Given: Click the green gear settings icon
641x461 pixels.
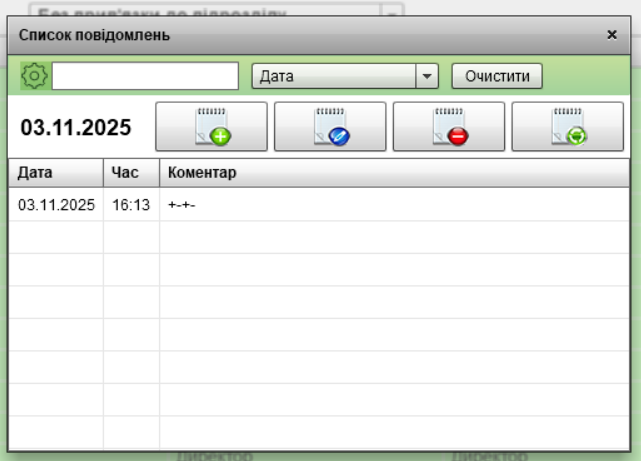Looking at the screenshot, I should click(x=34, y=76).
